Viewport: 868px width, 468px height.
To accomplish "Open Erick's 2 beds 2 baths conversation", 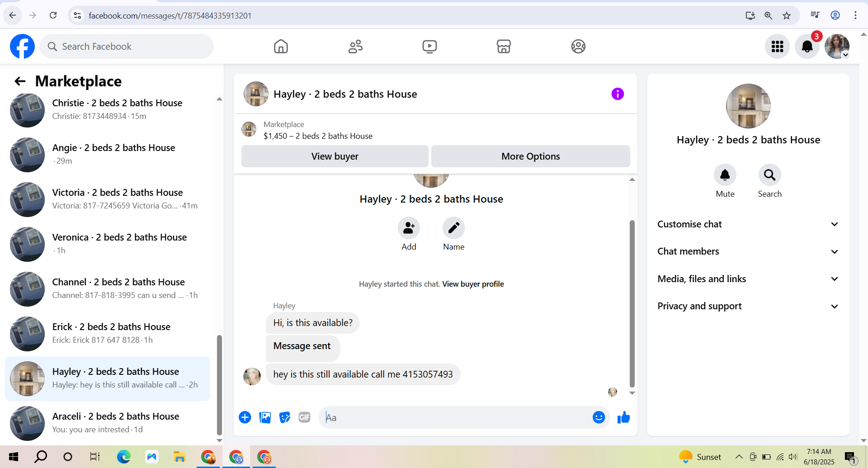I will [108, 334].
